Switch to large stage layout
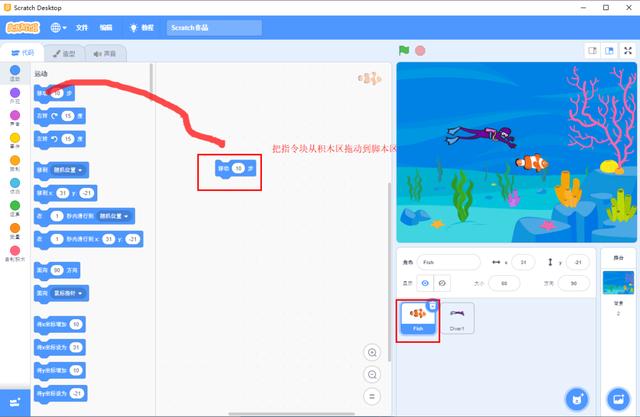Viewport: 640px width, 417px height. point(609,51)
